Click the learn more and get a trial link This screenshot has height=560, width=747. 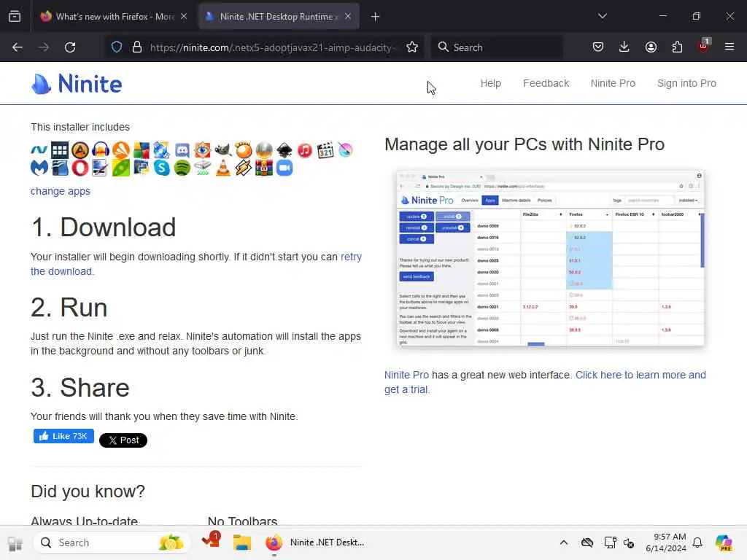[x=640, y=375]
